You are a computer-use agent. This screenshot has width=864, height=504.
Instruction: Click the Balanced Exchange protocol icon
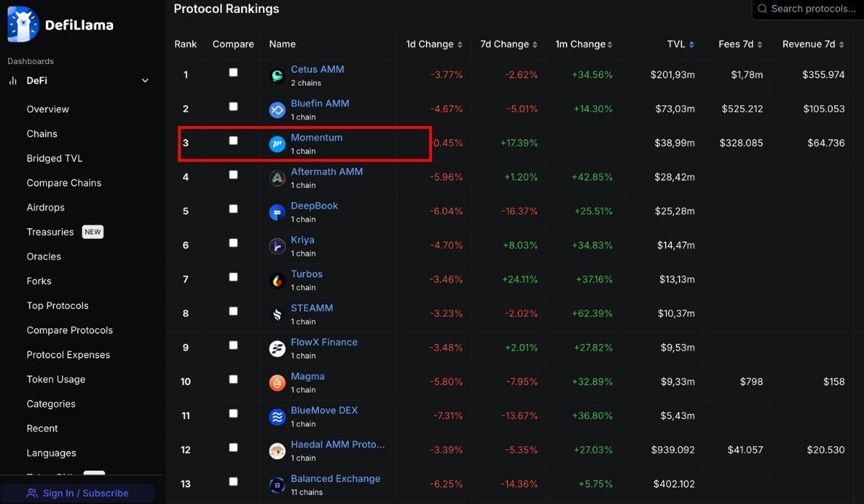coord(277,485)
